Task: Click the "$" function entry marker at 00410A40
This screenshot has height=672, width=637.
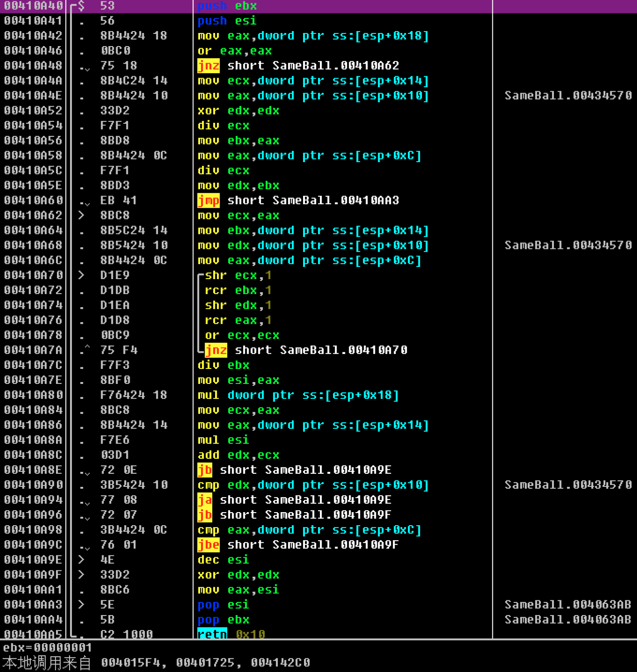Action: pyautogui.click(x=81, y=6)
